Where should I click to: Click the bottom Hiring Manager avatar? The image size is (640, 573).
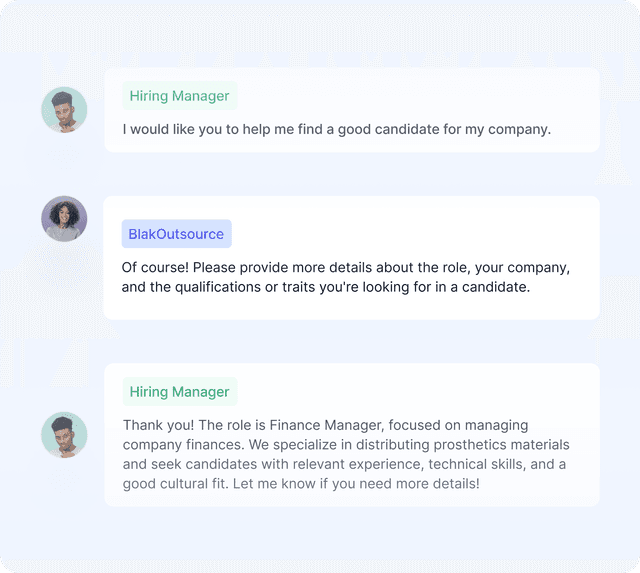64,435
